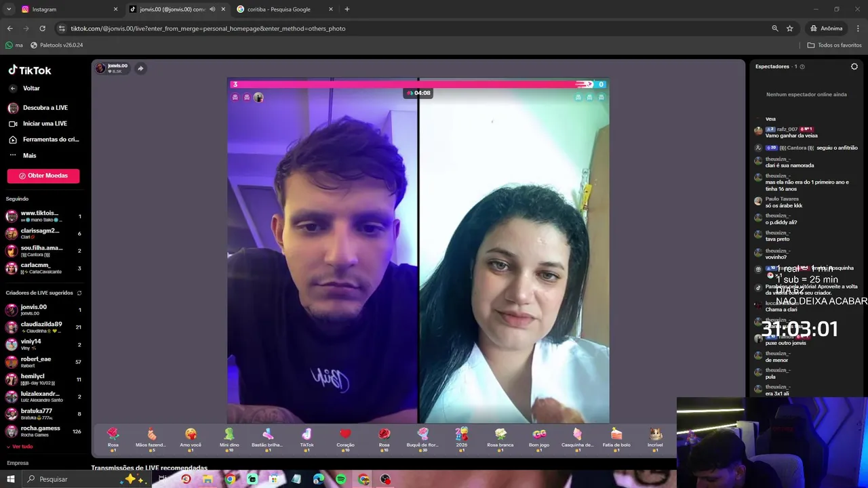Send the Casquinha de sorvete gift
868x488 pixels.
[x=578, y=439]
